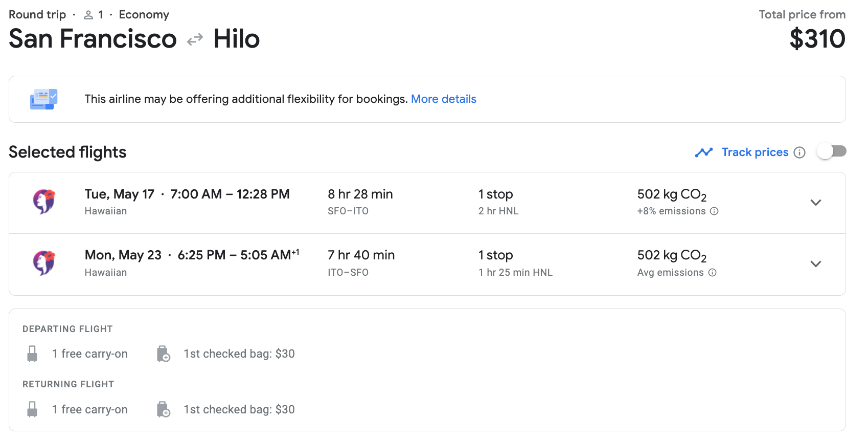Click the Hawaiian logo on returning flight
The height and width of the screenshot is (440, 868).
(44, 262)
